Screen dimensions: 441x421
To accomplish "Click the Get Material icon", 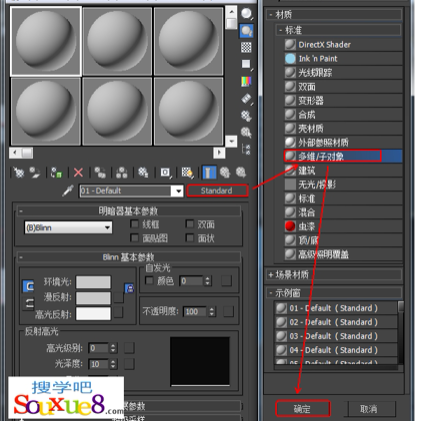I will [x=19, y=172].
